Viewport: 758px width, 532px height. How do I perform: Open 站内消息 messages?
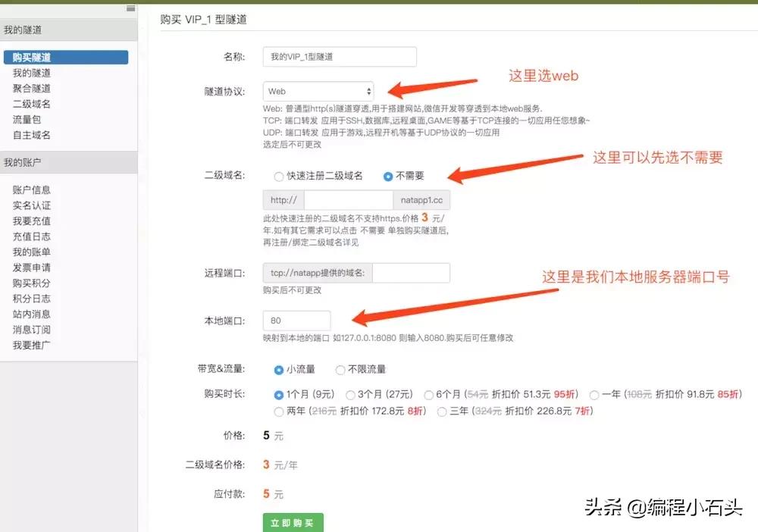pos(30,314)
